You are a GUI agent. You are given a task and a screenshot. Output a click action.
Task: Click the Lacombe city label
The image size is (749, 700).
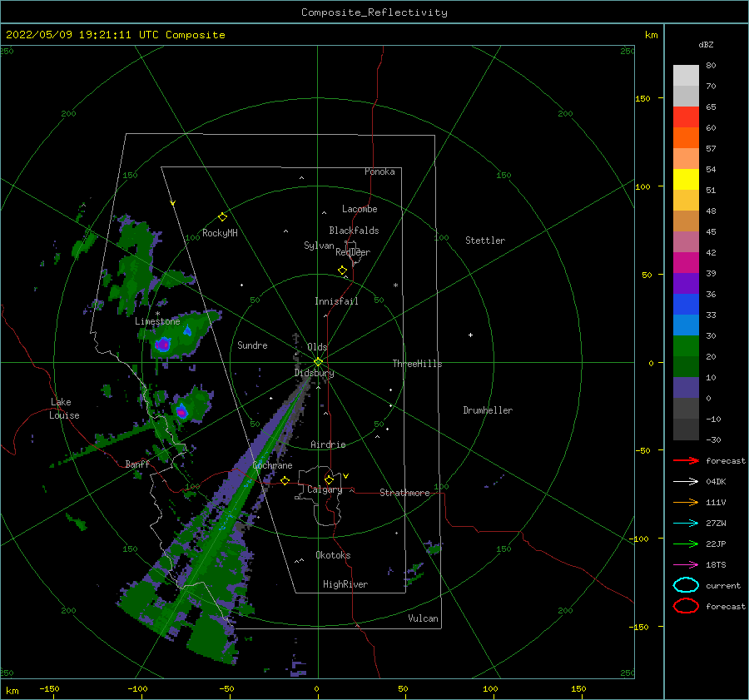pyautogui.click(x=360, y=209)
